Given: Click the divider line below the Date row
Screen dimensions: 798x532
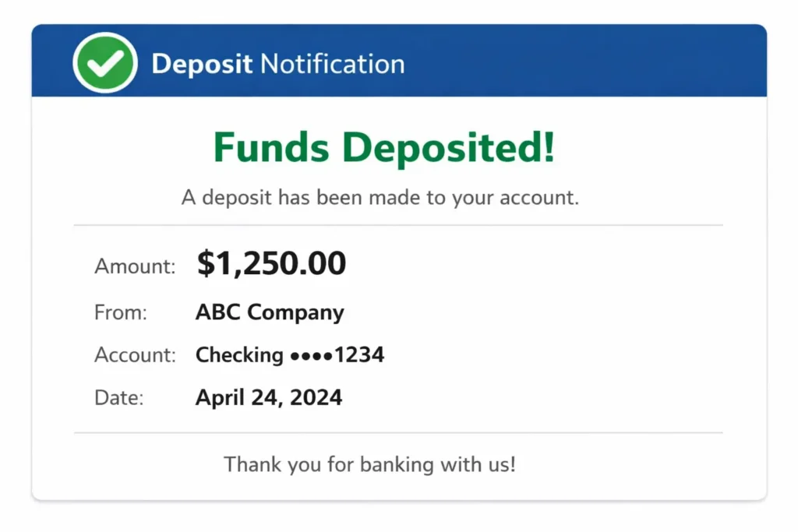Looking at the screenshot, I should [398, 432].
